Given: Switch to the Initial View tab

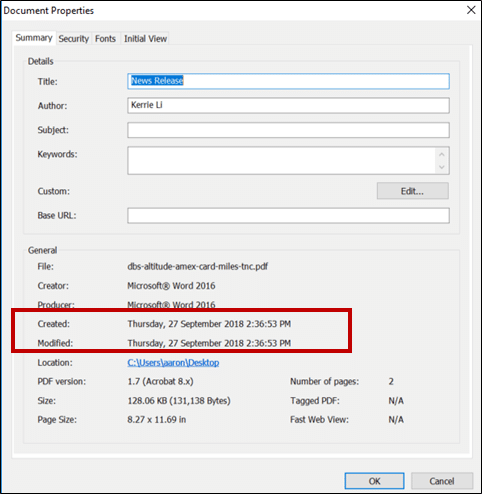Looking at the screenshot, I should pyautogui.click(x=145, y=39).
